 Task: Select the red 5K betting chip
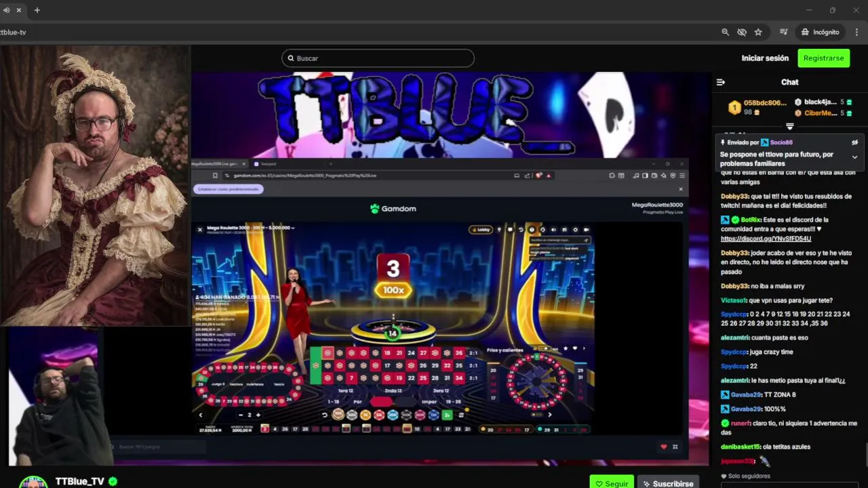(379, 415)
